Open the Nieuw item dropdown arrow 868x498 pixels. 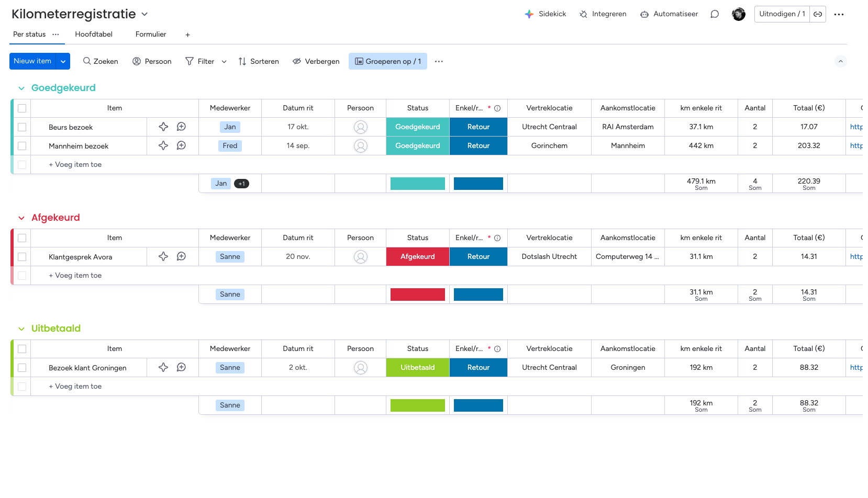coord(63,61)
